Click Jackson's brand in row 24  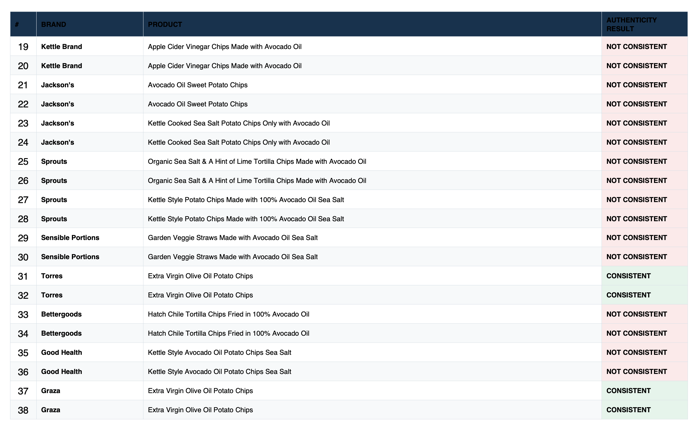click(x=58, y=143)
